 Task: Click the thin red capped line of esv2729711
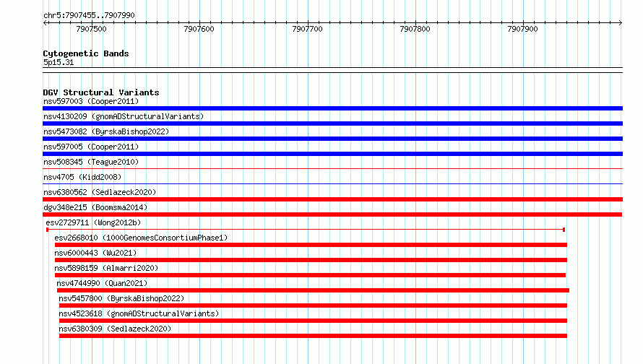pyautogui.click(x=306, y=230)
